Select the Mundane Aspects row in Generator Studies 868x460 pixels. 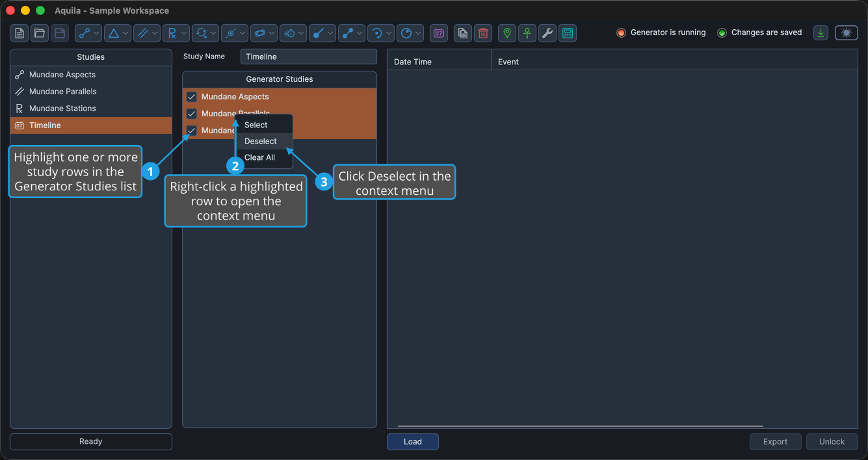[280, 97]
